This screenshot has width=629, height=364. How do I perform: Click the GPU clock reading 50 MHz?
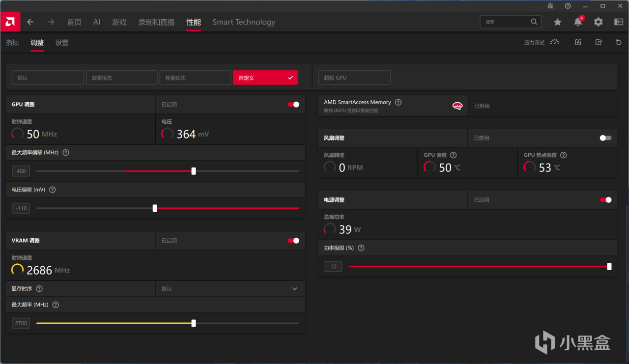42,134
